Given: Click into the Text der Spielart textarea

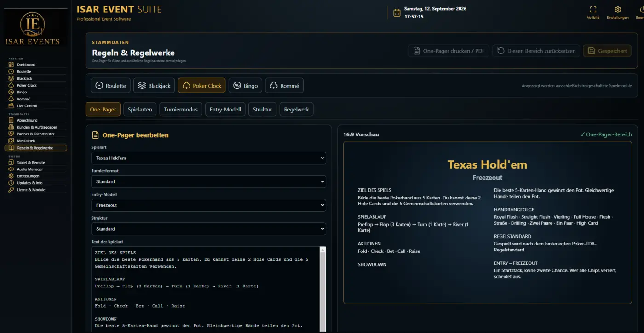Looking at the screenshot, I should pos(205,289).
